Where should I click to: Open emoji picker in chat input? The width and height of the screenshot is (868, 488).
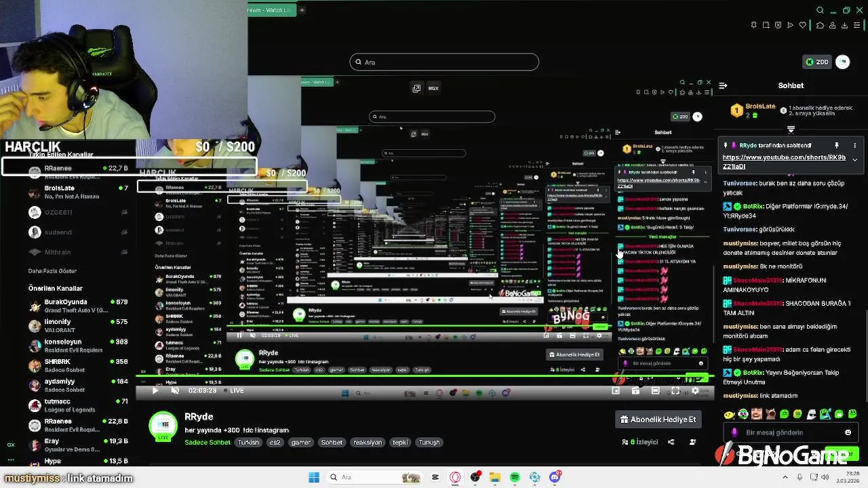point(848,432)
